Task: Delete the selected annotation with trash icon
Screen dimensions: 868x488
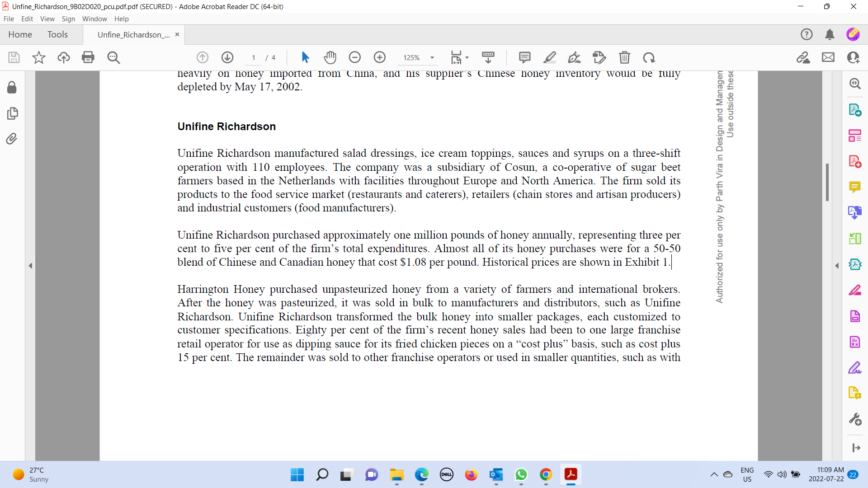Action: coord(625,57)
